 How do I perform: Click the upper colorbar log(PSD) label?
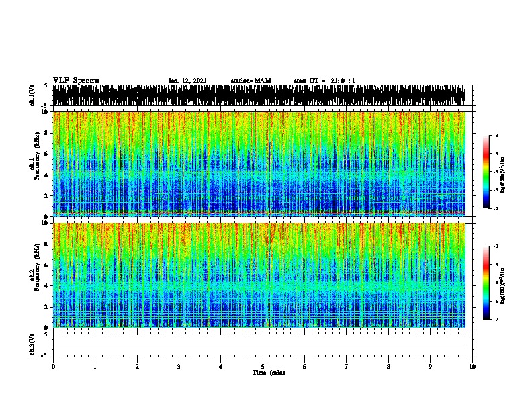click(503, 175)
